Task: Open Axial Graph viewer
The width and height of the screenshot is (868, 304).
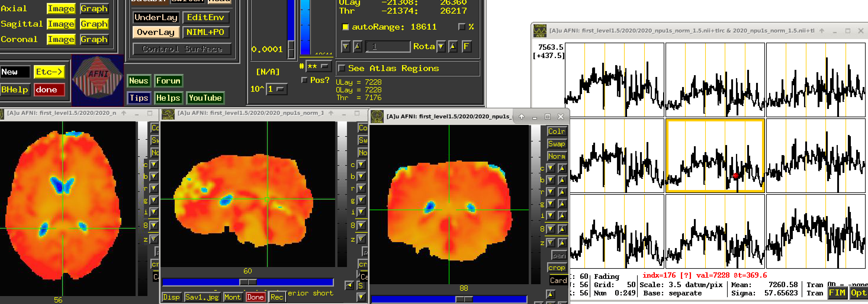Action: point(94,9)
